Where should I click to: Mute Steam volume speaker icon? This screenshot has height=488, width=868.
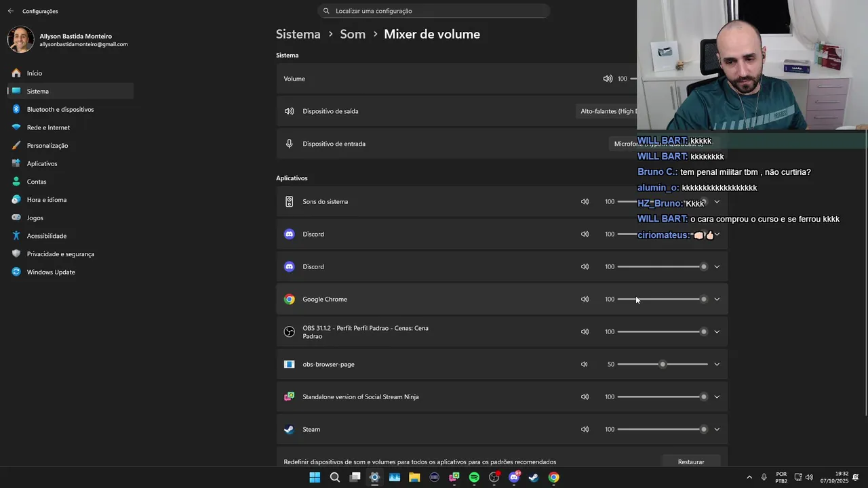pos(585,429)
